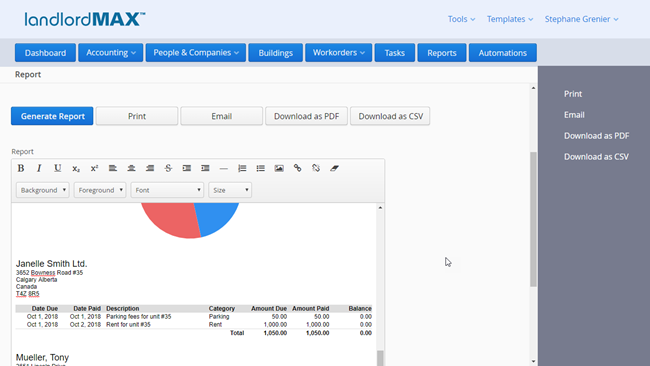This screenshot has width=650, height=366.
Task: Toggle italic formatting in report editor
Action: (x=39, y=168)
